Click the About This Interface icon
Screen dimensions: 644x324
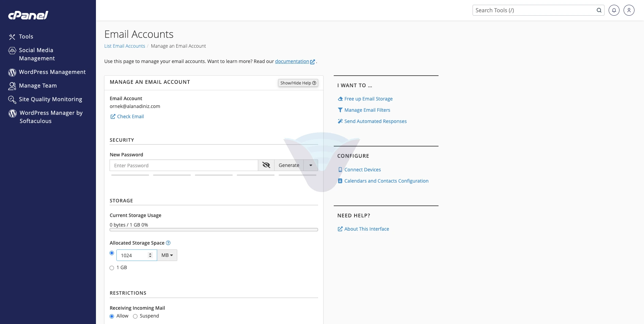pyautogui.click(x=340, y=229)
